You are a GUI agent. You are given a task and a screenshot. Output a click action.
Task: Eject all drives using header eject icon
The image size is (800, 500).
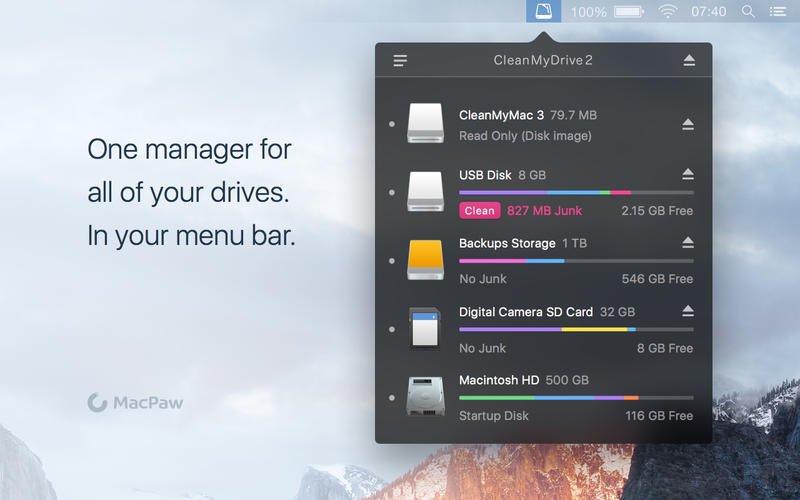pos(689,61)
